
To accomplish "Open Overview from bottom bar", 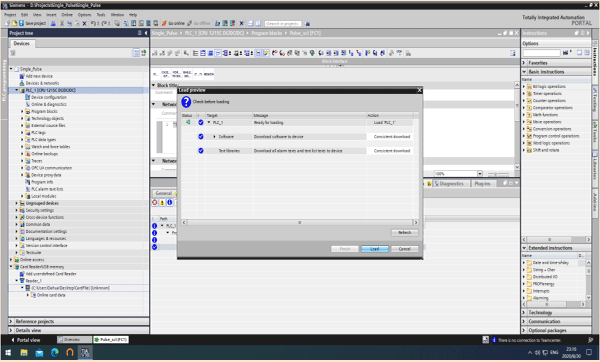I will tap(74, 340).
